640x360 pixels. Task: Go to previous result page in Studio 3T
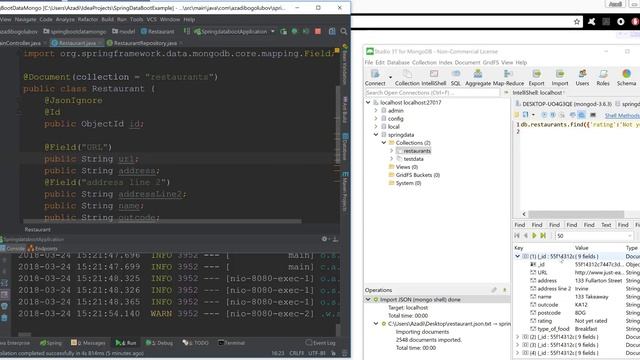525,236
